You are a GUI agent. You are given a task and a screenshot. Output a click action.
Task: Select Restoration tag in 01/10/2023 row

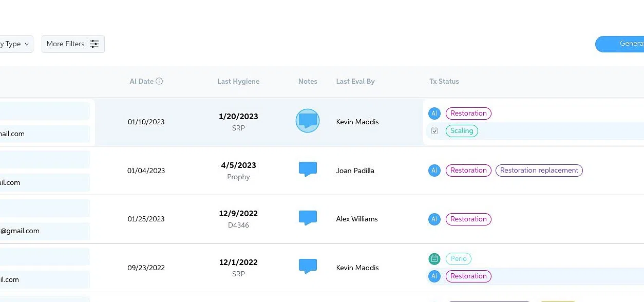(468, 114)
